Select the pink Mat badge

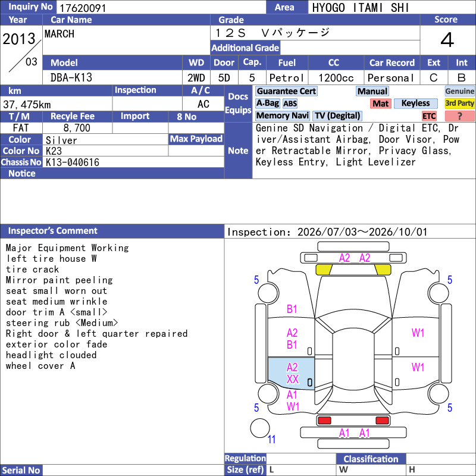(380, 104)
